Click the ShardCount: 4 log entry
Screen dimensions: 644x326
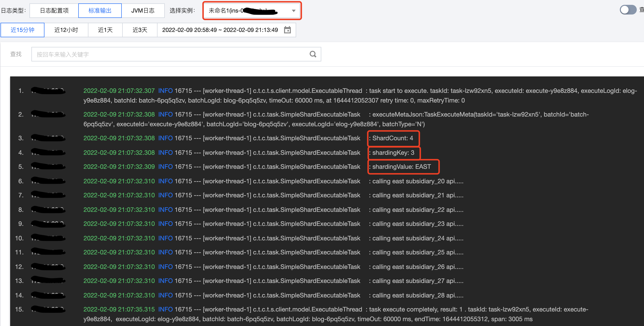(x=393, y=138)
